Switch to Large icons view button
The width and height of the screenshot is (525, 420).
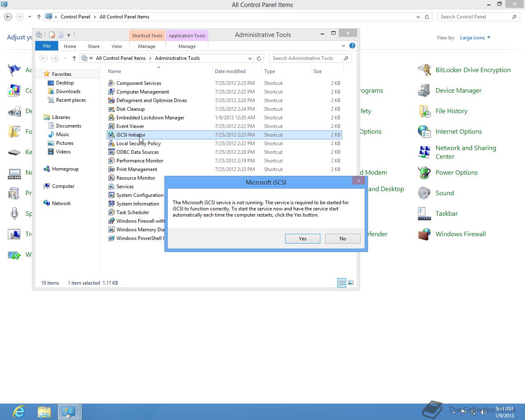tap(351, 283)
